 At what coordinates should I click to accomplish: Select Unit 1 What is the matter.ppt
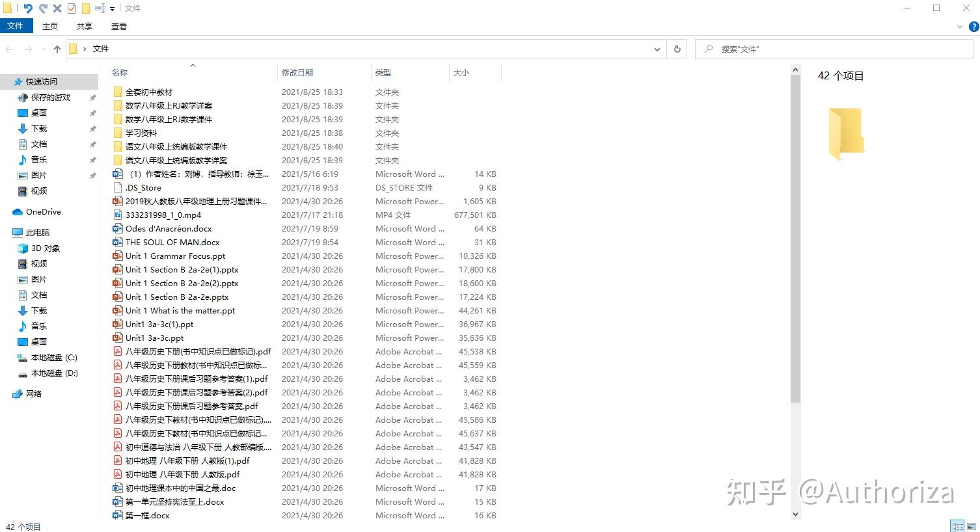[x=180, y=310]
